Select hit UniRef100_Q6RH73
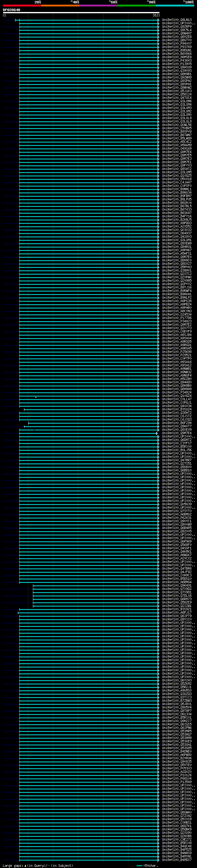 tap(176, 599)
